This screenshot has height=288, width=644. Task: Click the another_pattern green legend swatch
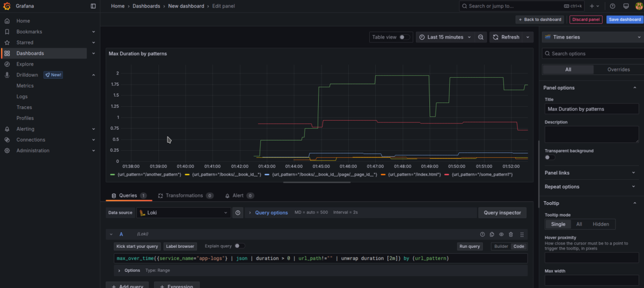pyautogui.click(x=112, y=175)
